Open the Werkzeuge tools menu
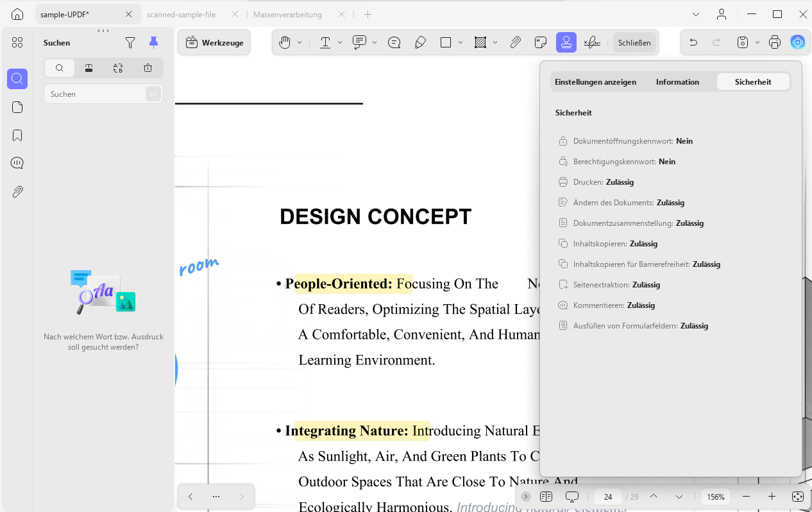This screenshot has height=512, width=812. 214,42
